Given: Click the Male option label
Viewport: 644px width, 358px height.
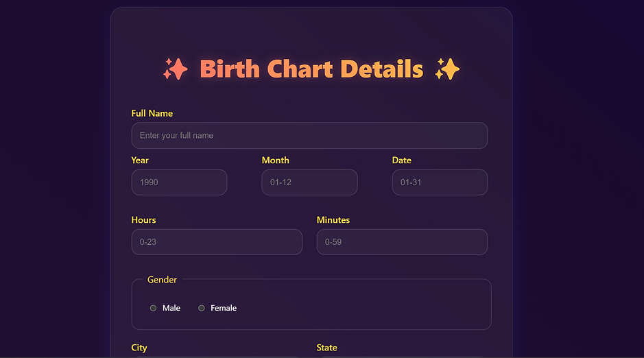Looking at the screenshot, I should 171,308.
